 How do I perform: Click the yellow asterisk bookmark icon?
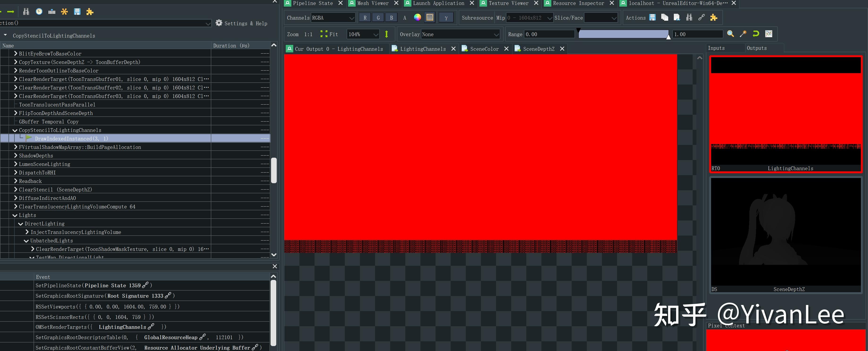64,12
